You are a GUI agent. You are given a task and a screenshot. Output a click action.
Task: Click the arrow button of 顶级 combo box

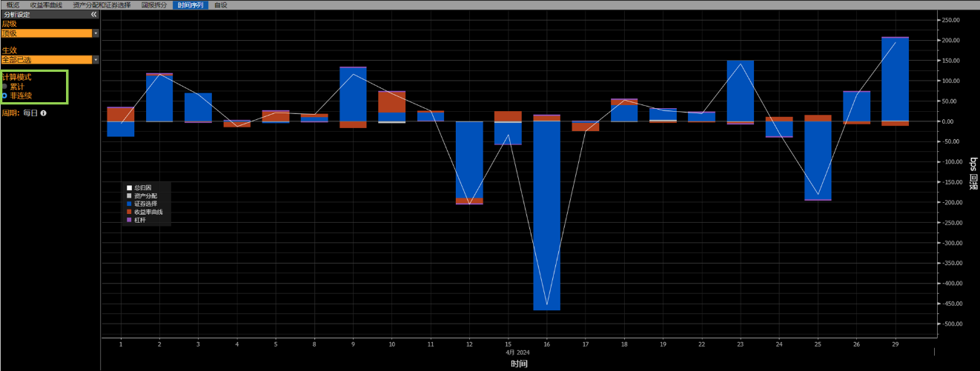[x=96, y=33]
